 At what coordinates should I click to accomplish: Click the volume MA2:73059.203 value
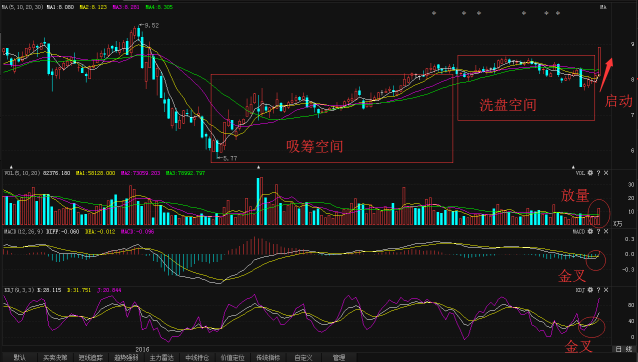140,173
